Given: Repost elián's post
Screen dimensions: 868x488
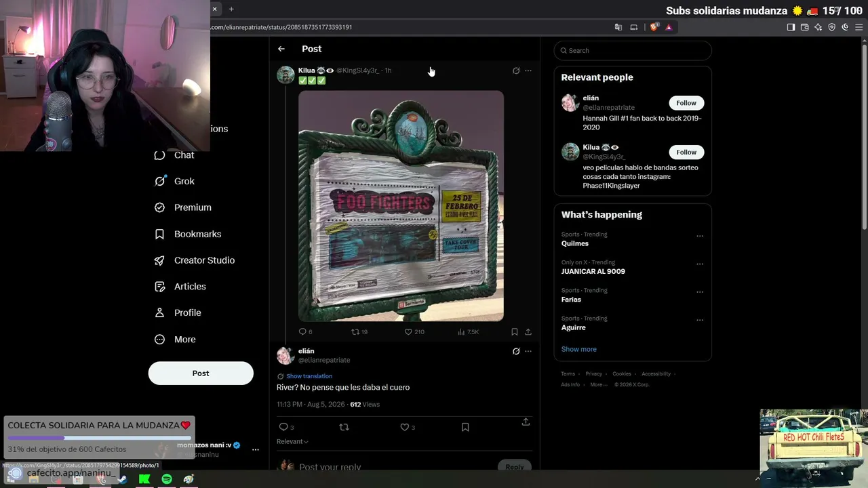Looking at the screenshot, I should point(344,427).
